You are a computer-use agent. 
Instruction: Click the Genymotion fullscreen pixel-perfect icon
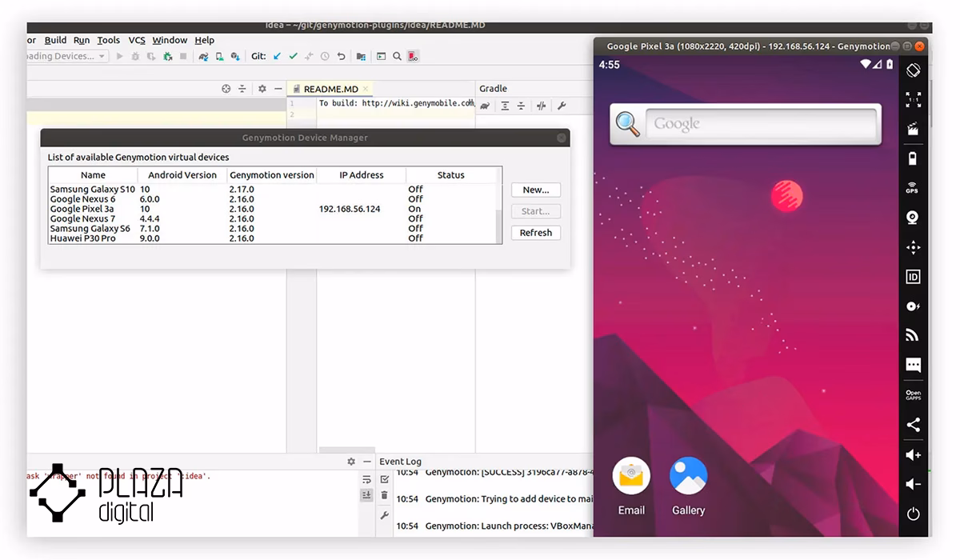tap(913, 100)
